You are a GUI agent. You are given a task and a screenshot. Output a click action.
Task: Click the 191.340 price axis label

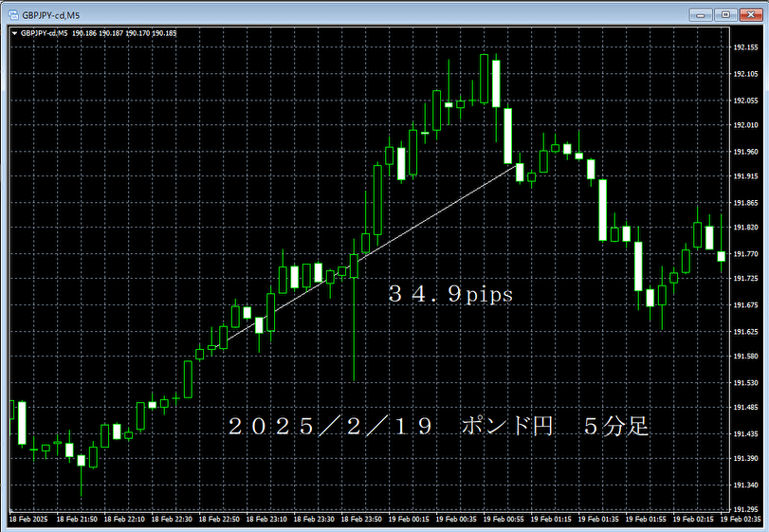[x=745, y=486]
